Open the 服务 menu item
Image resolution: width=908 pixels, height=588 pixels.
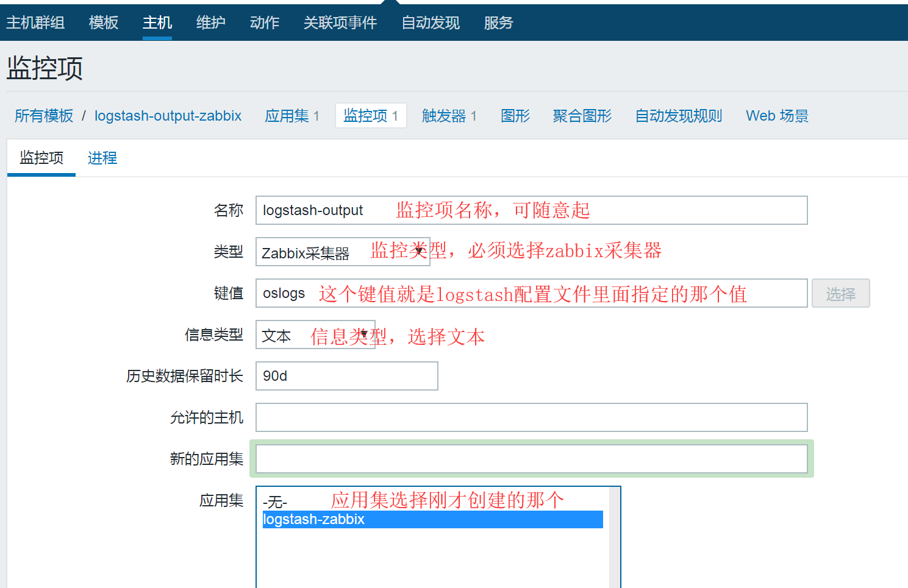(x=499, y=23)
